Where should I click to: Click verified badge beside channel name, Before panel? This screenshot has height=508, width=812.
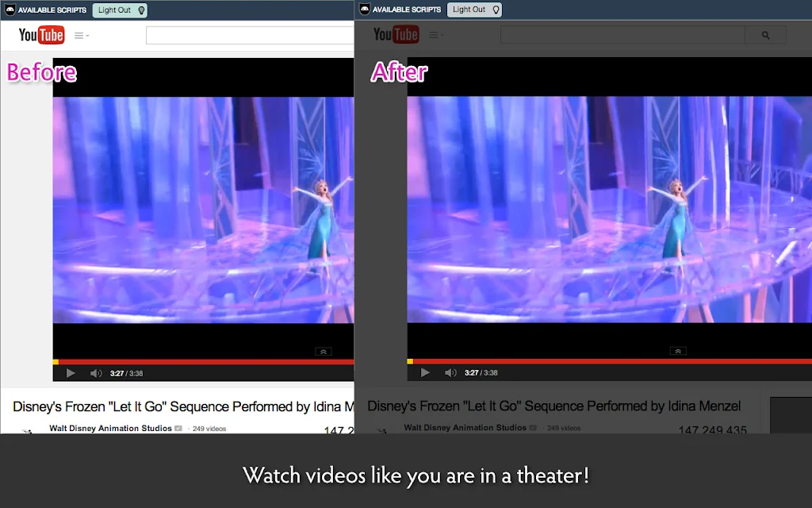pyautogui.click(x=178, y=428)
